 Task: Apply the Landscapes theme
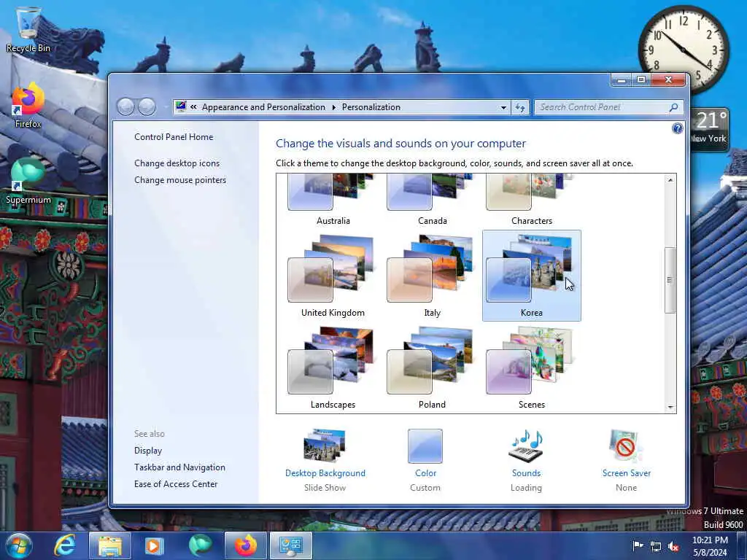pos(333,367)
